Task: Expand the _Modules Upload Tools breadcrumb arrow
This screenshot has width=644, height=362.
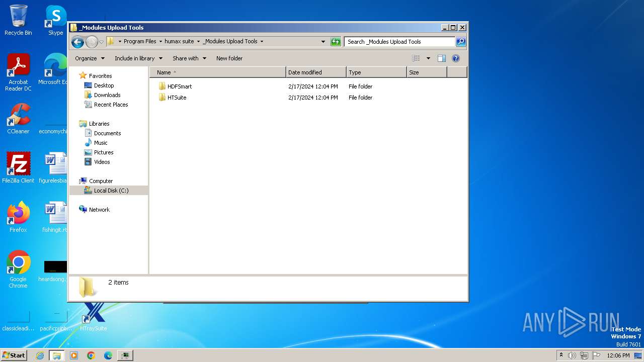Action: (262, 41)
